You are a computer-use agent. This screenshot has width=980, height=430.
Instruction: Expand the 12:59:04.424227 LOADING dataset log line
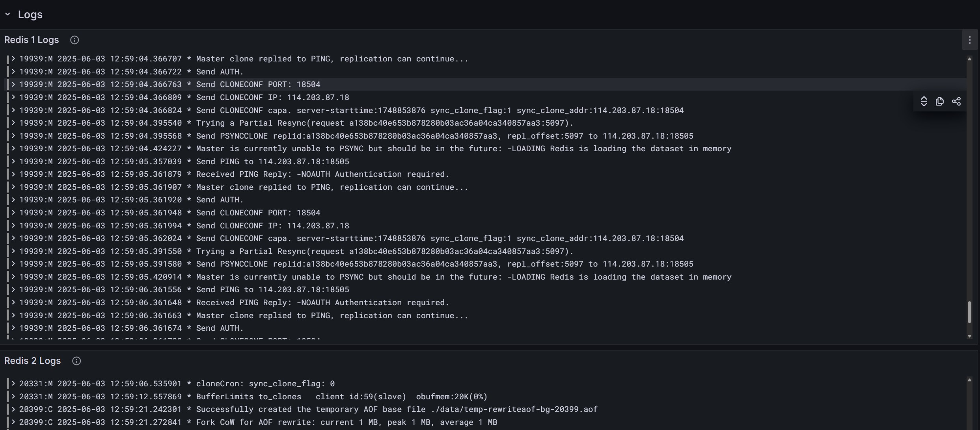(13, 148)
